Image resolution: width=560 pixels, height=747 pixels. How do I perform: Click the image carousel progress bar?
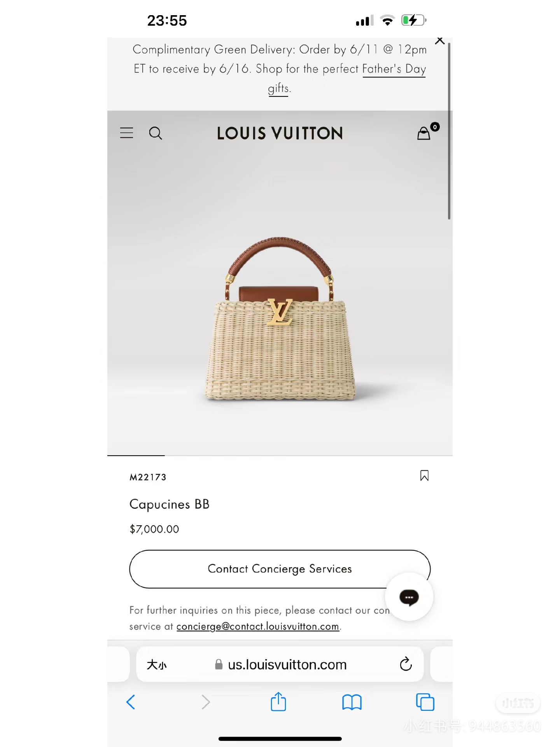click(x=280, y=455)
